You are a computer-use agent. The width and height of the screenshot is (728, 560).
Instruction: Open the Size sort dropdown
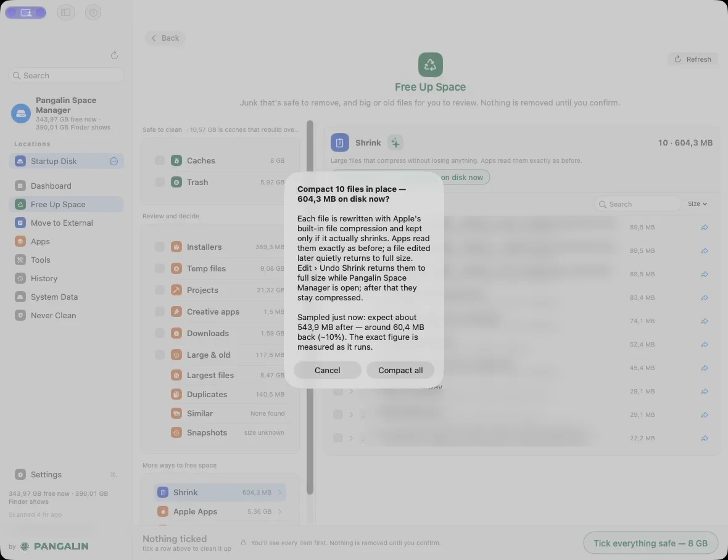pyautogui.click(x=697, y=204)
